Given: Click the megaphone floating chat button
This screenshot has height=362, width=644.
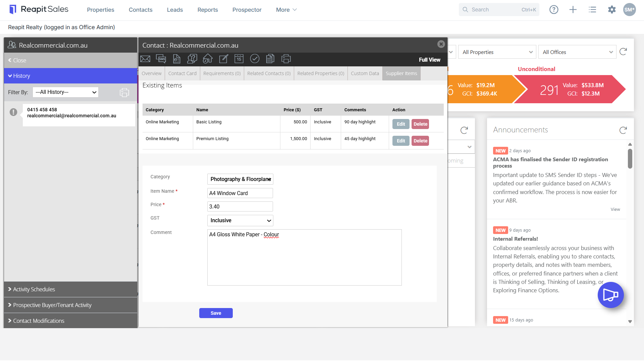Looking at the screenshot, I should point(610,295).
